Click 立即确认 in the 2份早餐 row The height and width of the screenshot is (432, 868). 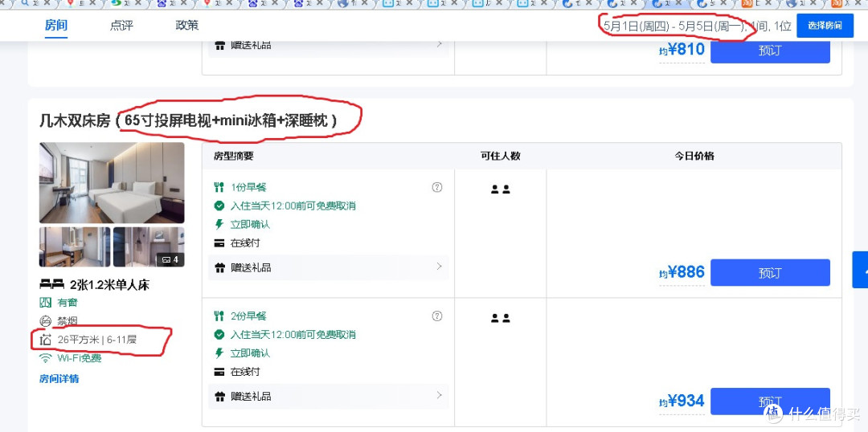coord(250,353)
